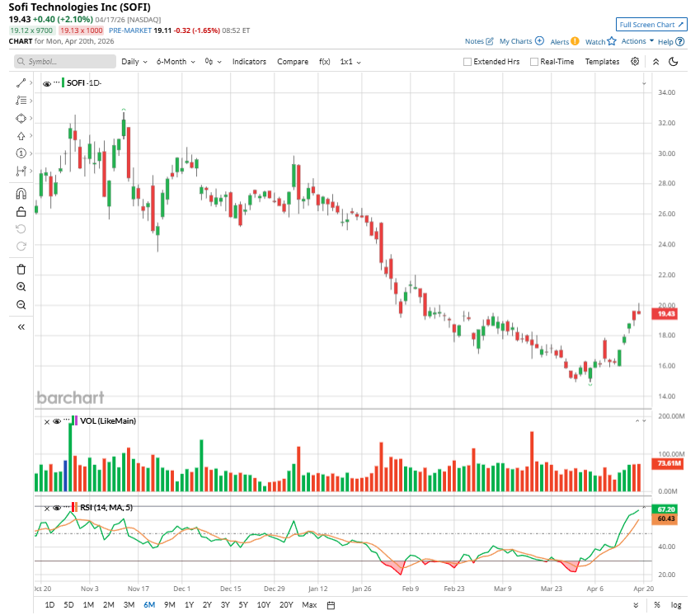This screenshot has height=615, width=700.
Task: Check the Real-Time option
Action: [x=534, y=62]
